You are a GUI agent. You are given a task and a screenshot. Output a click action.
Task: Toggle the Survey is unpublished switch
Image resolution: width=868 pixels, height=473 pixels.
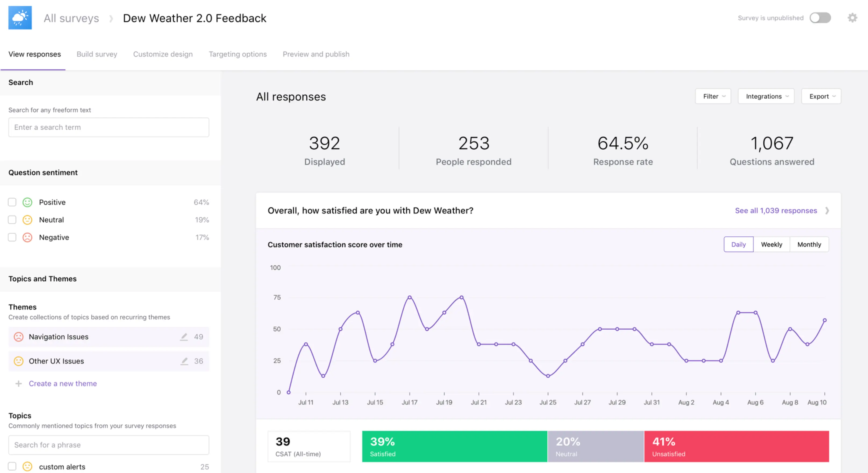click(820, 18)
